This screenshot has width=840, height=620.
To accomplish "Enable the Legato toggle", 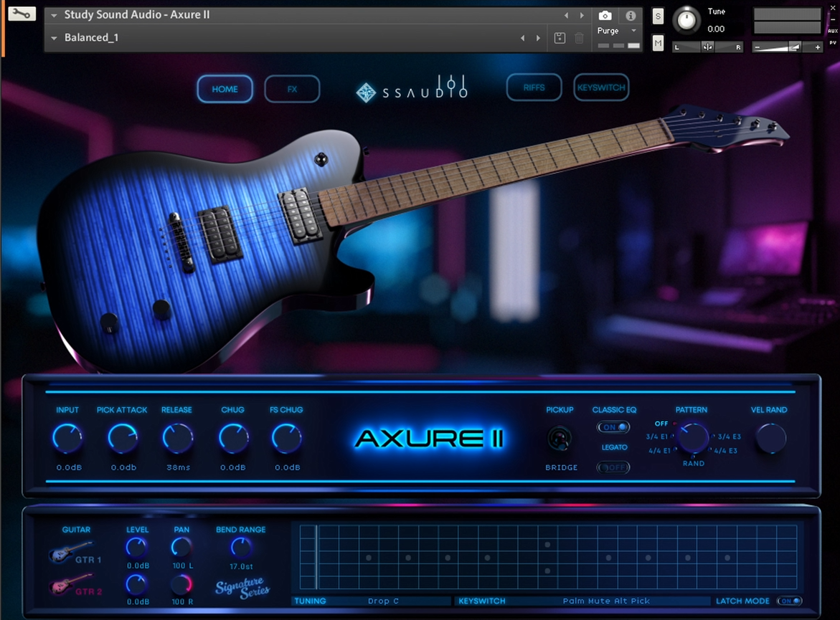I will [613, 467].
